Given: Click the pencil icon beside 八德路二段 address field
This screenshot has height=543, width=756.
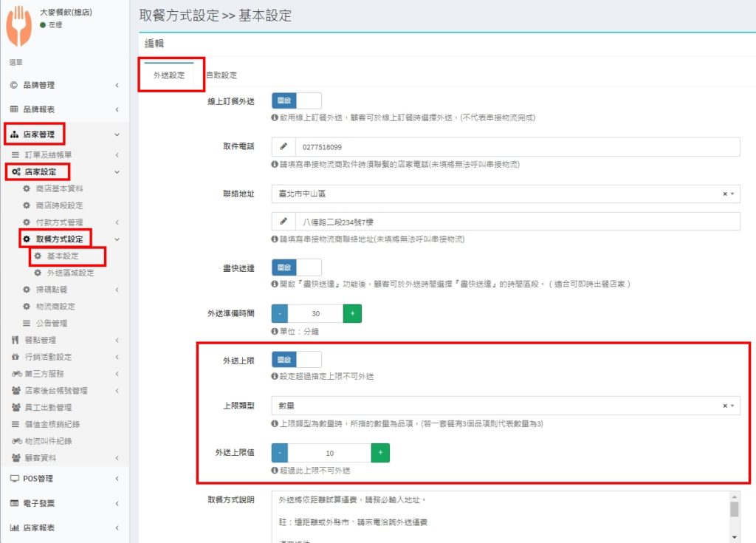Looking at the screenshot, I should tap(283, 222).
